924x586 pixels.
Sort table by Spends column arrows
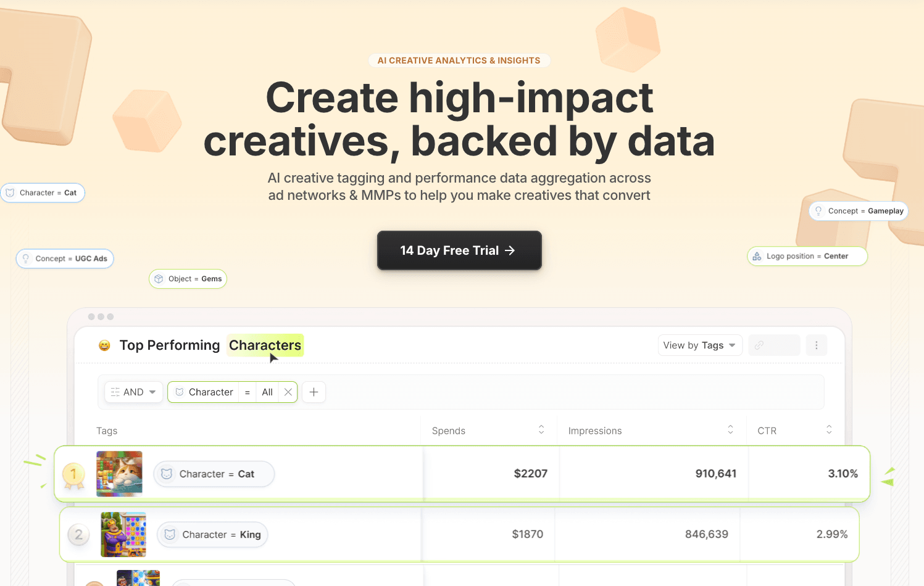coord(541,430)
